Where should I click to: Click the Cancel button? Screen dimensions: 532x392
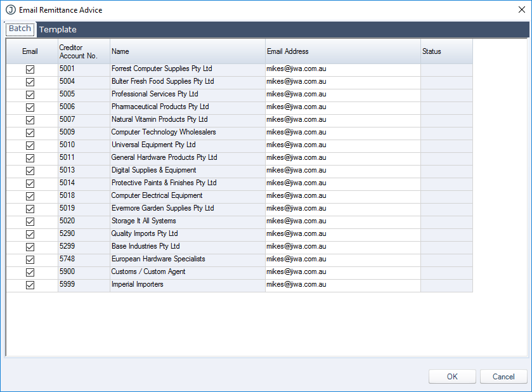[503, 377]
